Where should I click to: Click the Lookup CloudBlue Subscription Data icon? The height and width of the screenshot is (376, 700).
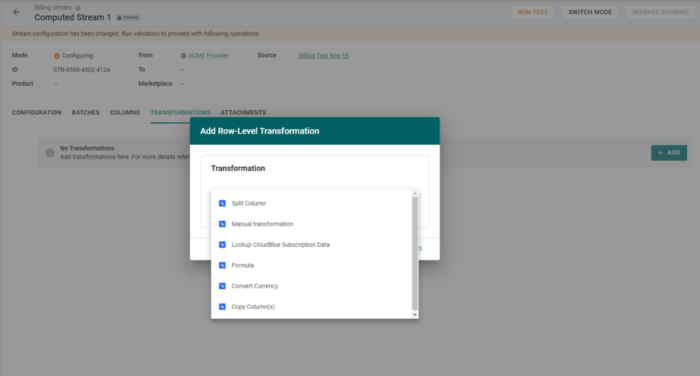[x=222, y=245]
